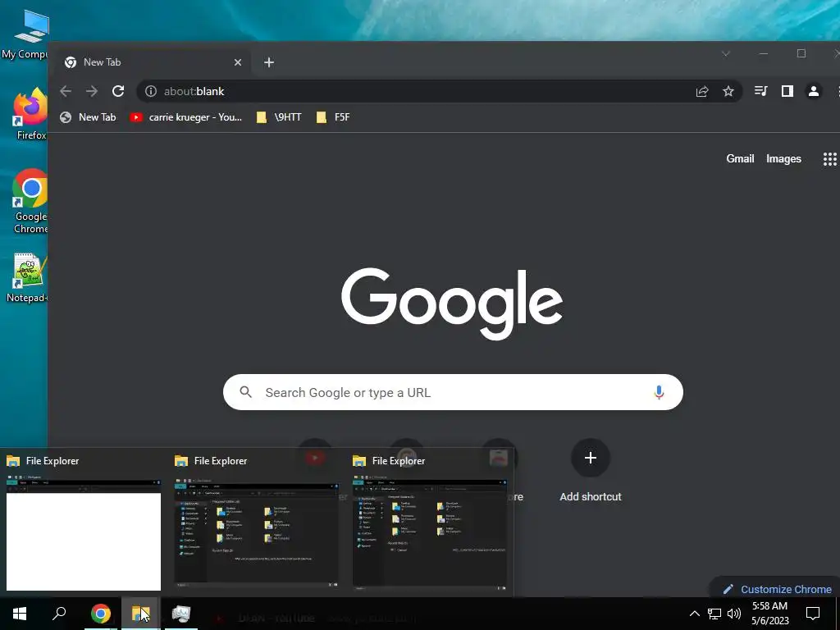The width and height of the screenshot is (840, 630).
Task: Click Customize Chrome button
Action: tap(777, 589)
